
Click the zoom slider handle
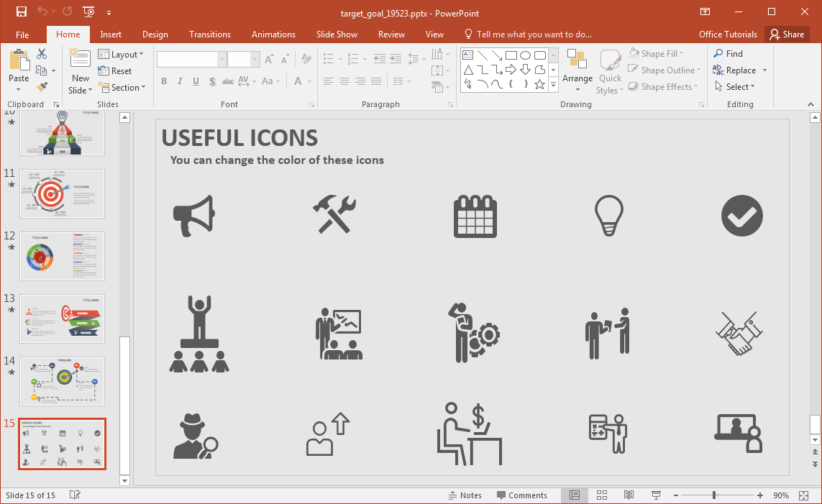714,495
